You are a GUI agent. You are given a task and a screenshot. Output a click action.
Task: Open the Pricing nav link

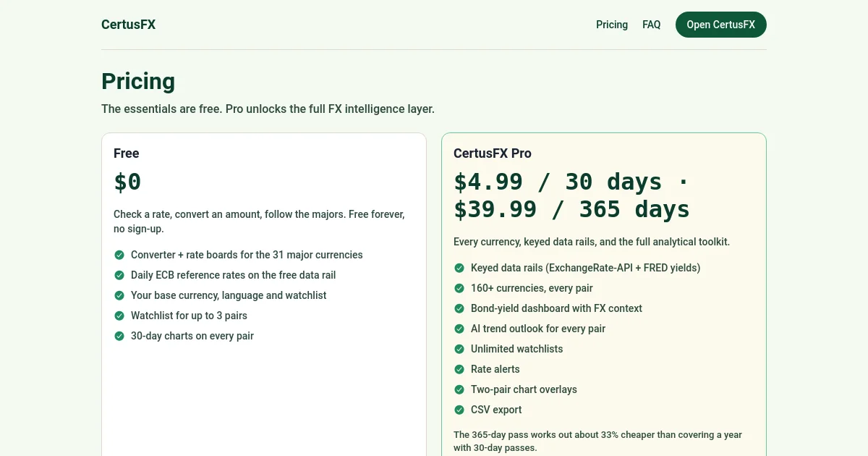pyautogui.click(x=612, y=25)
